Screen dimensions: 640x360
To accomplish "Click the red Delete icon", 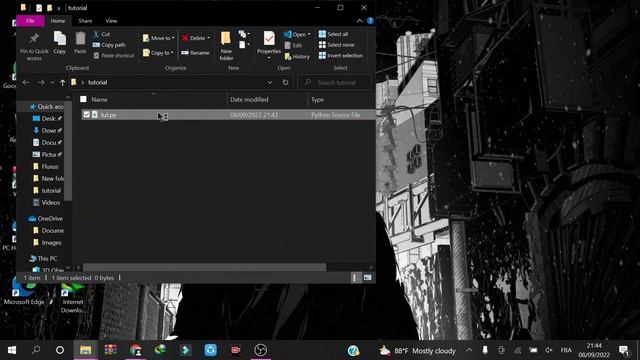I will pos(185,38).
